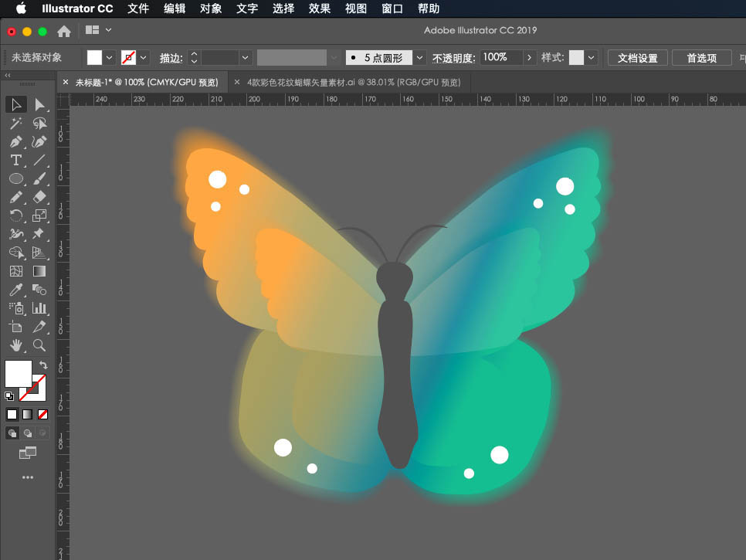Open the 不透明度 transparency panel link

click(453, 58)
